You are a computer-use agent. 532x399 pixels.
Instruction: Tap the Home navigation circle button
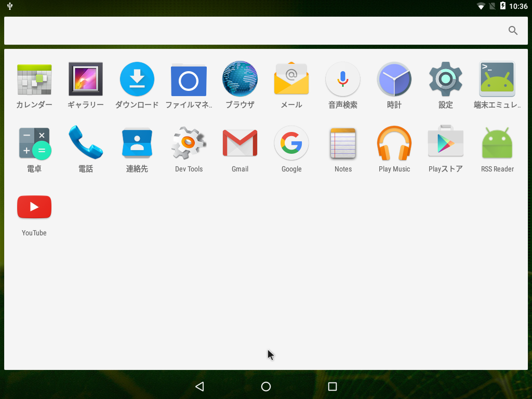click(266, 387)
